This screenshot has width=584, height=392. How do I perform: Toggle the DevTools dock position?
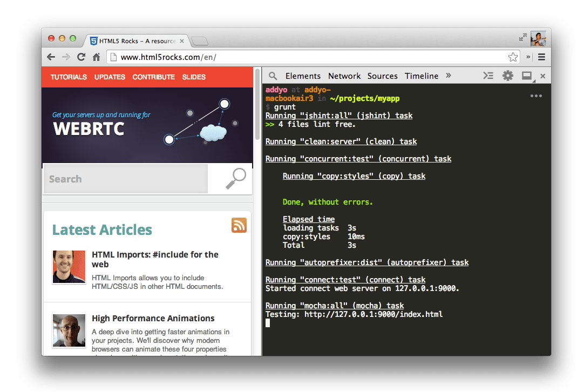[x=526, y=76]
